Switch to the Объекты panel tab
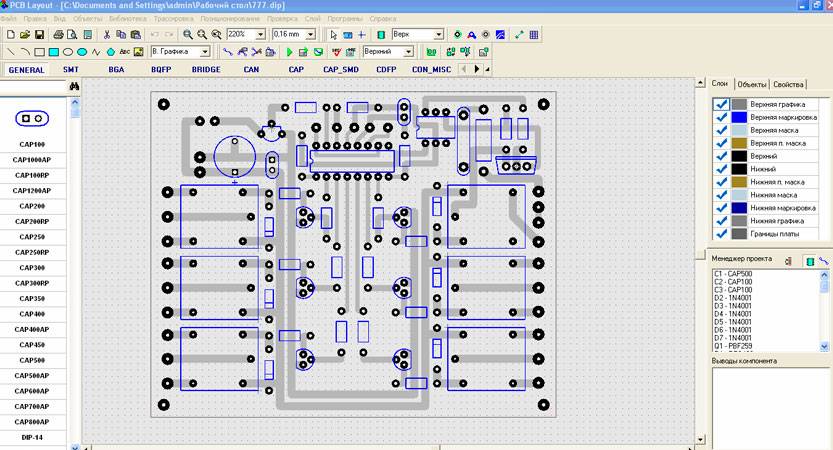 pyautogui.click(x=752, y=84)
